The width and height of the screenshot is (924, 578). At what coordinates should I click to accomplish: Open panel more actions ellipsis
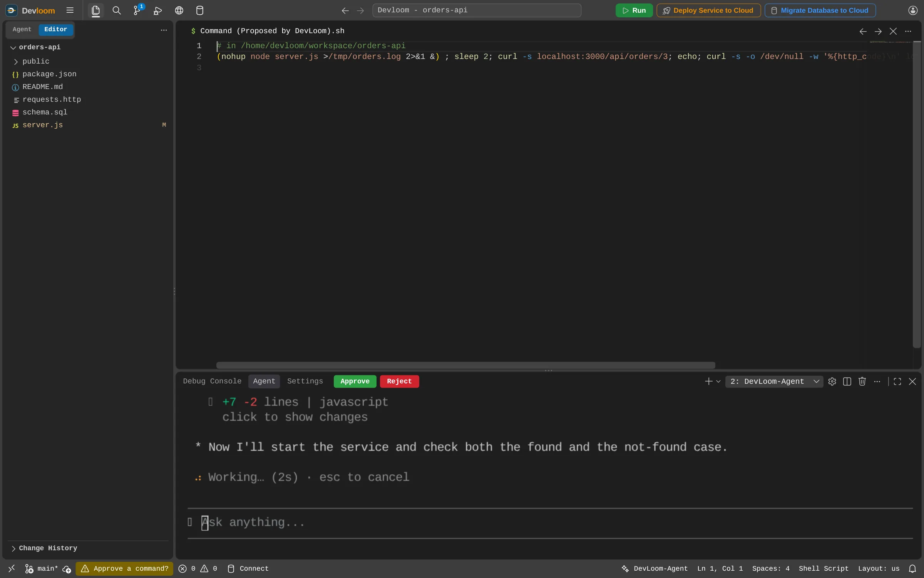point(877,381)
